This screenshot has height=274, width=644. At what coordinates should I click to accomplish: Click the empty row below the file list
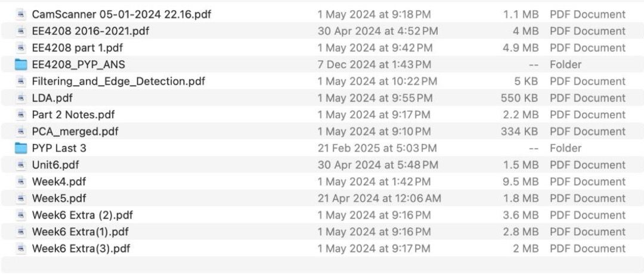click(x=322, y=264)
